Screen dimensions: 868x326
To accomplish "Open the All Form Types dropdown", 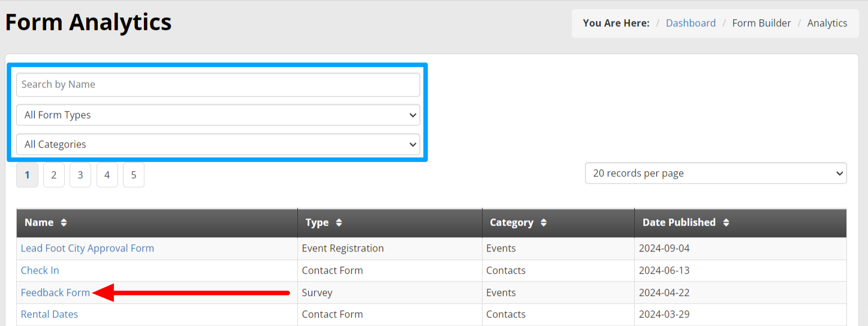I will [218, 115].
